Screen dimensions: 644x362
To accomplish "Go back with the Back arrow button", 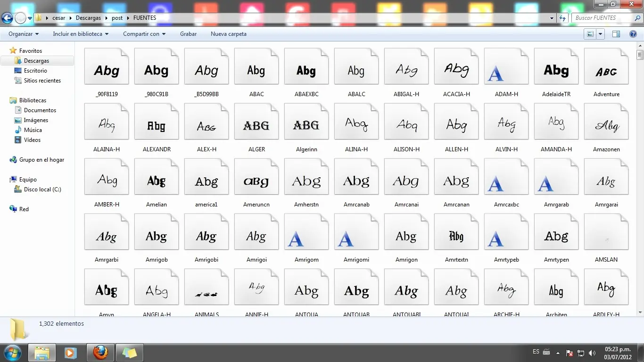I will pyautogui.click(x=7, y=18).
